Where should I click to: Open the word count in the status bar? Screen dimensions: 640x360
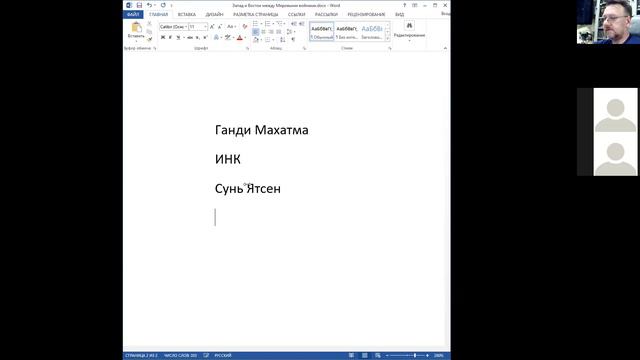(x=180, y=356)
